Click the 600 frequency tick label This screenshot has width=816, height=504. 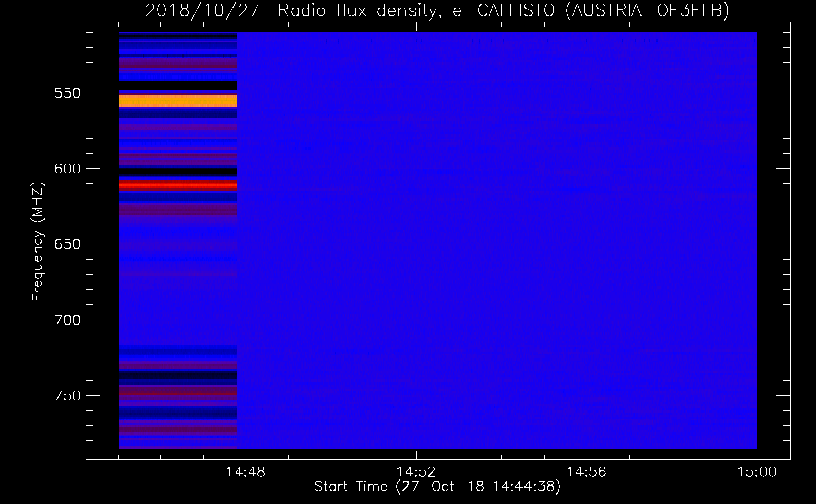tap(68, 169)
